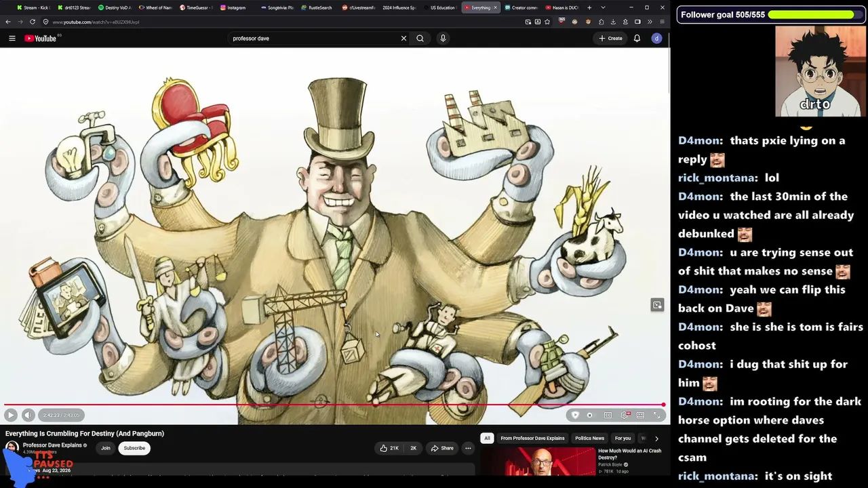The image size is (868, 488).
Task: Click the drto avatar in the stream overlay
Action: click(x=820, y=72)
